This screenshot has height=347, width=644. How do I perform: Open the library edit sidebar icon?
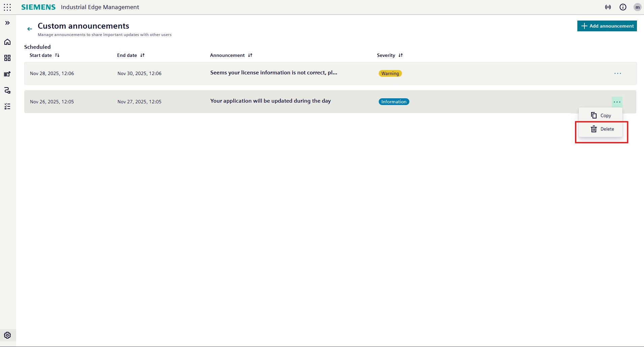tap(7, 74)
